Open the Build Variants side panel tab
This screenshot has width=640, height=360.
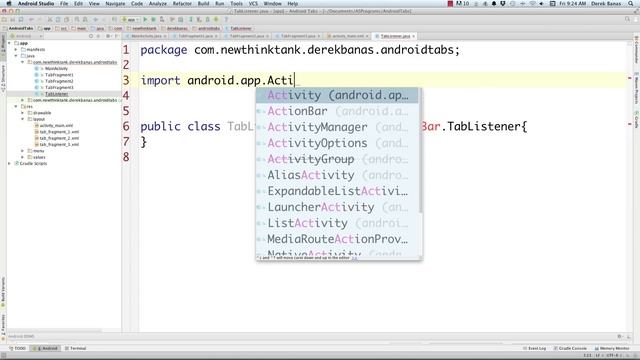(x=3, y=292)
